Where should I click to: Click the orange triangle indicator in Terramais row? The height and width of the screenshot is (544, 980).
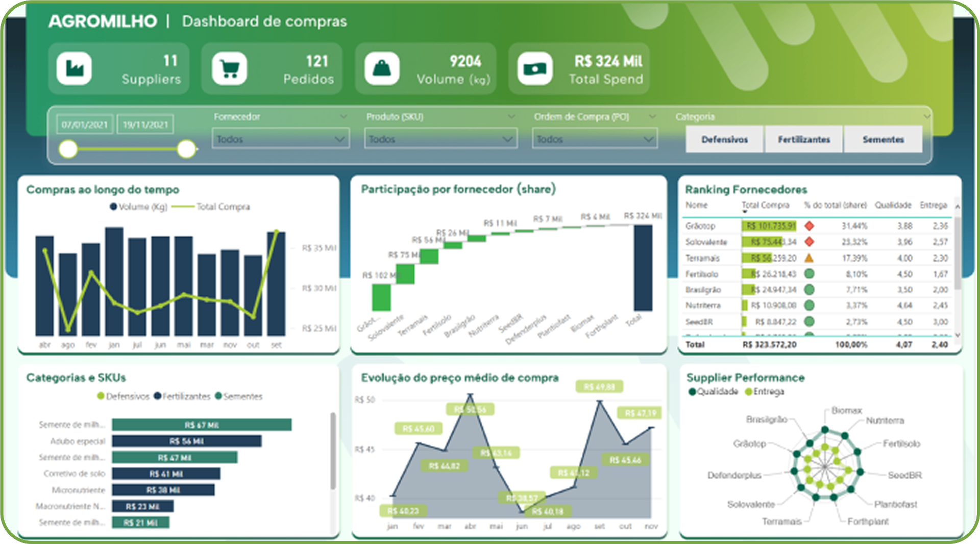click(x=809, y=258)
